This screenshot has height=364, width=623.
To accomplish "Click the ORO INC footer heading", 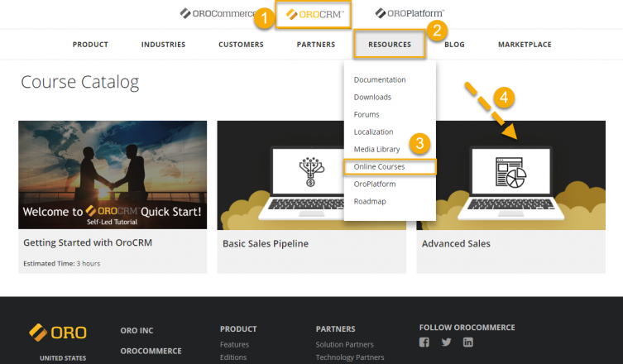I will pos(137,331).
